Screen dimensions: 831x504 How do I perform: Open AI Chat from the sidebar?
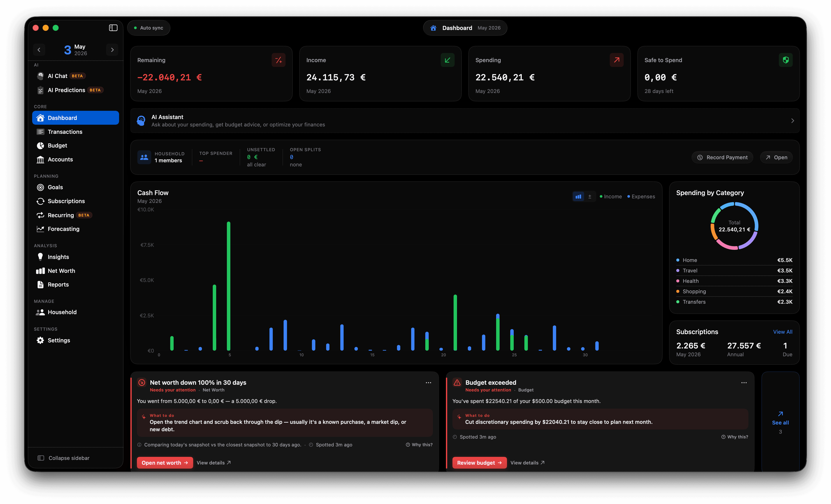coord(76,76)
